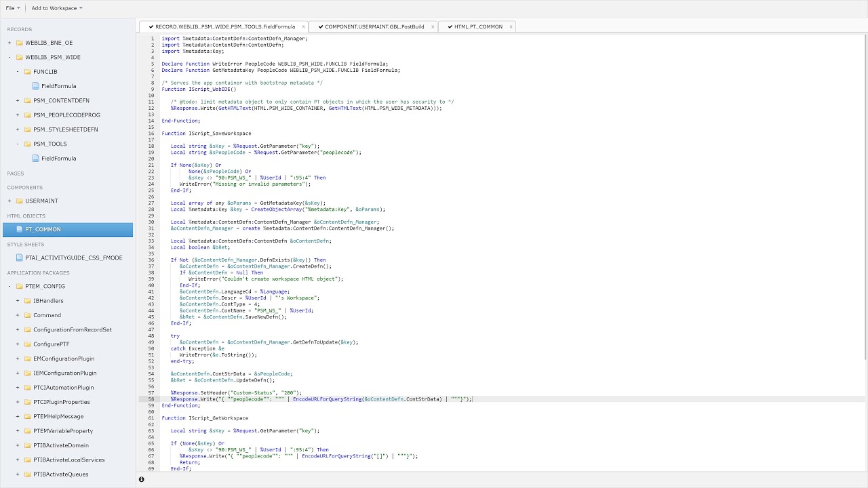Click 'Function IScript_GetWorkspace' code line
868x488 pixels.
tap(205, 418)
